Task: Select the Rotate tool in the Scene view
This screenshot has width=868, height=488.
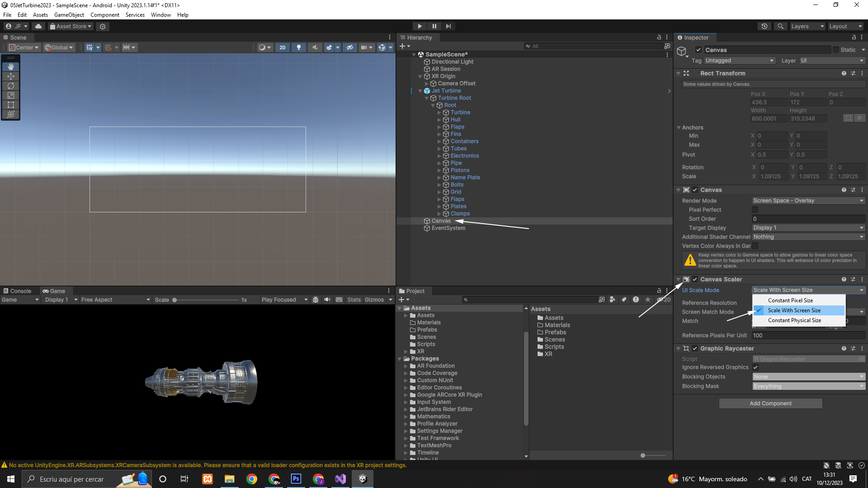Action: (11, 86)
